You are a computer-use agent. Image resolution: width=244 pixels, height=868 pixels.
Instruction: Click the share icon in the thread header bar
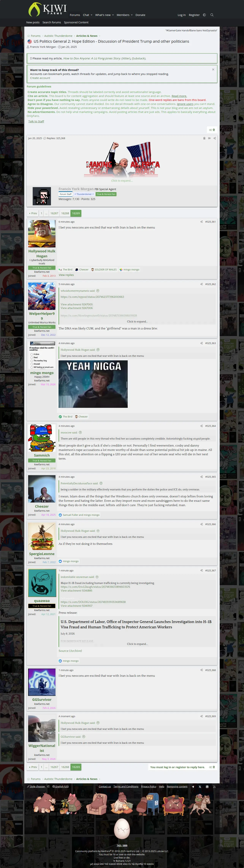point(215,138)
